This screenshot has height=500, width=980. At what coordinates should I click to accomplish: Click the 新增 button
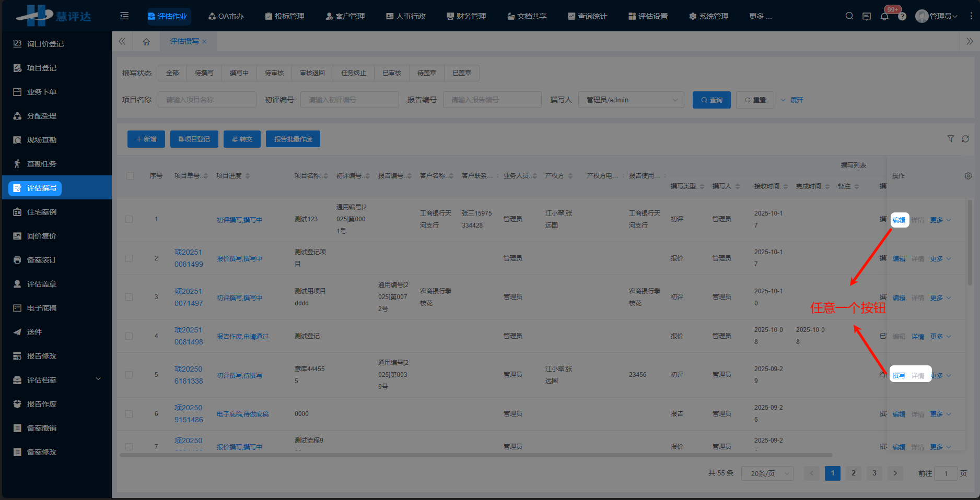pos(146,139)
